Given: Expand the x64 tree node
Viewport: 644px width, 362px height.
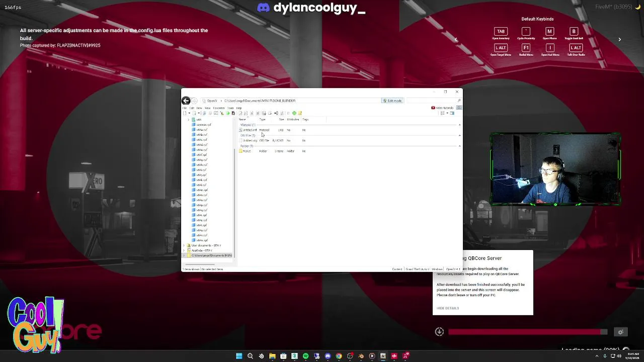Looking at the screenshot, I should tap(188, 120).
